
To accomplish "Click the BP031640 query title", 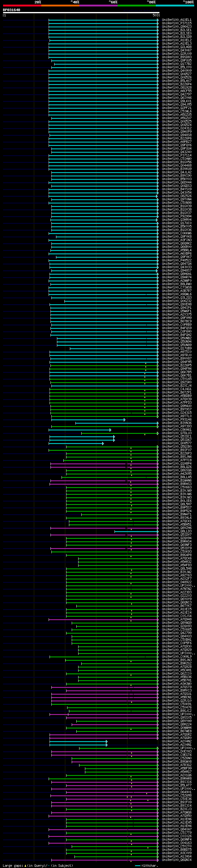I will (x=11, y=10).
